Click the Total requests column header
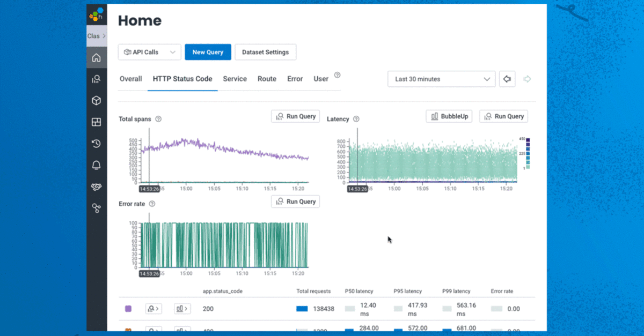The height and width of the screenshot is (336, 644). click(x=313, y=291)
